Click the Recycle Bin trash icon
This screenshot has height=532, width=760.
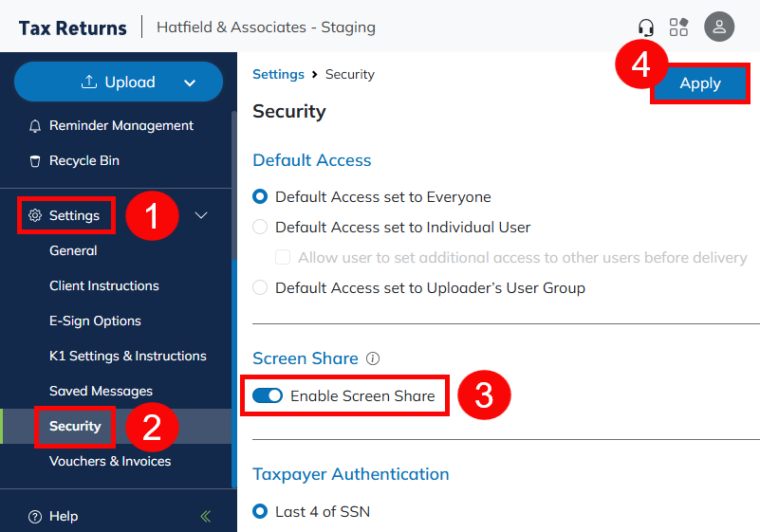(35, 161)
